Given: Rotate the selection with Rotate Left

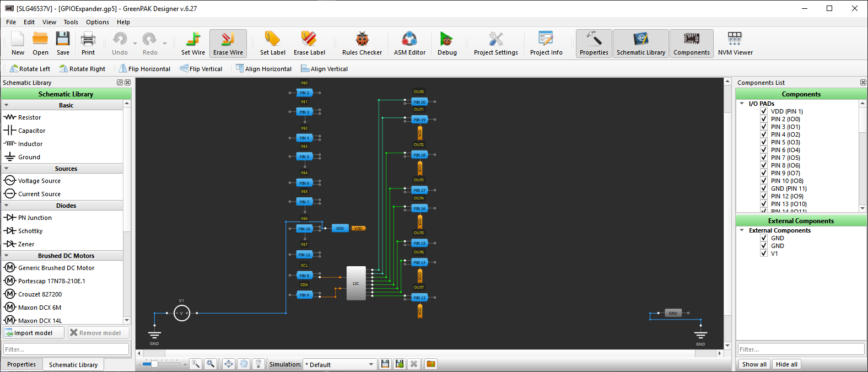Looking at the screenshot, I should pos(30,69).
